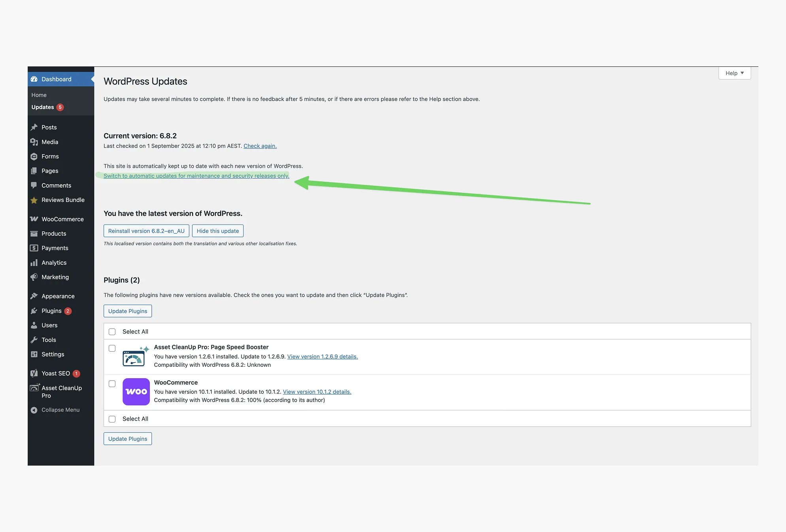The image size is (786, 532).
Task: Open the Analytics bar chart icon
Action: (34, 263)
